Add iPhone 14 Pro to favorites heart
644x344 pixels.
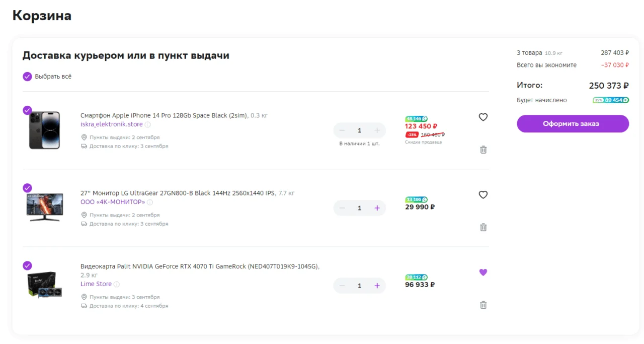(483, 117)
